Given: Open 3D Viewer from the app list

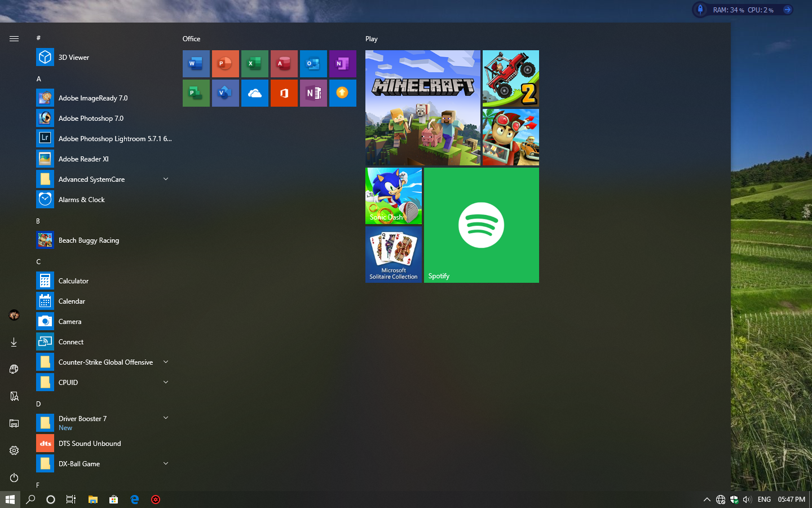Looking at the screenshot, I should click(x=104, y=57).
